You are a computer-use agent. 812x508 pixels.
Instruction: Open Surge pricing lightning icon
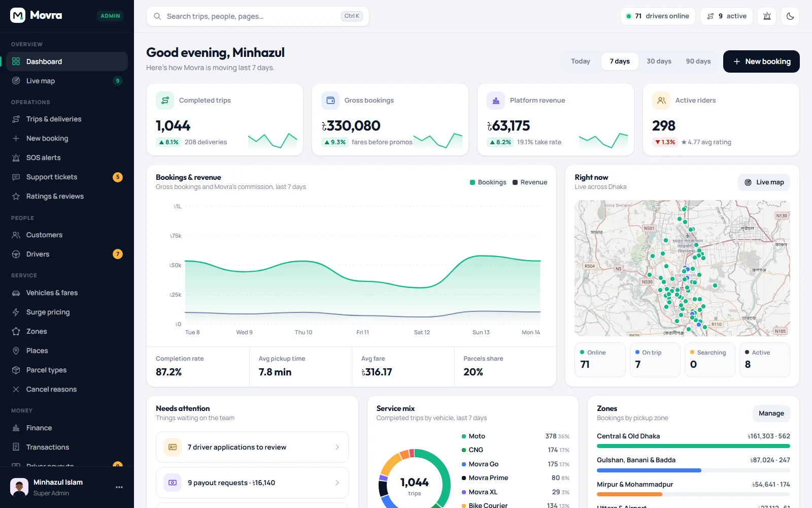pos(16,312)
